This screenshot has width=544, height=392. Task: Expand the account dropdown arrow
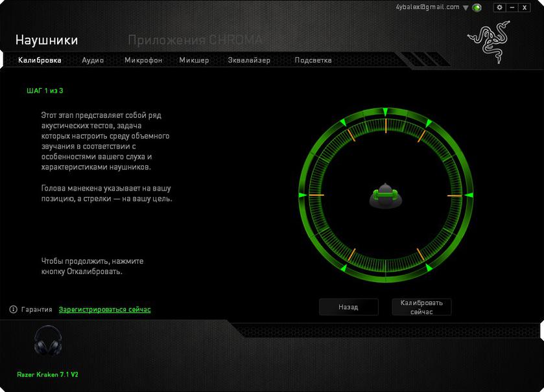click(x=466, y=8)
